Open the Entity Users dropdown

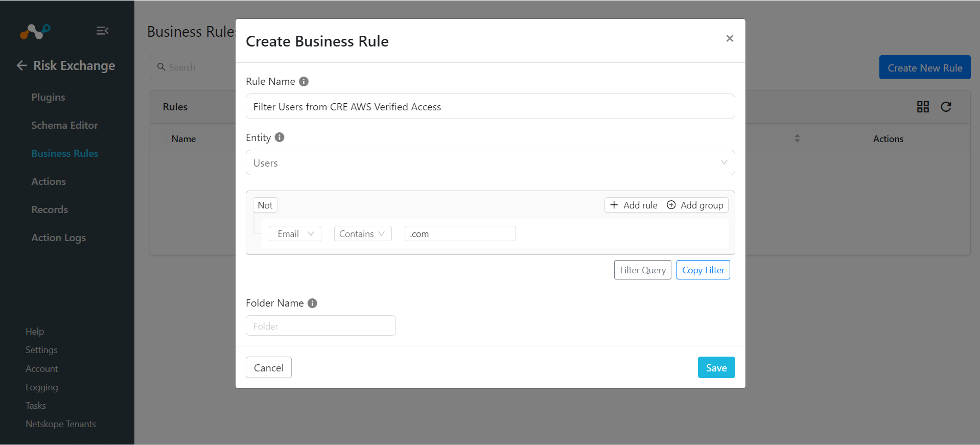pos(490,162)
